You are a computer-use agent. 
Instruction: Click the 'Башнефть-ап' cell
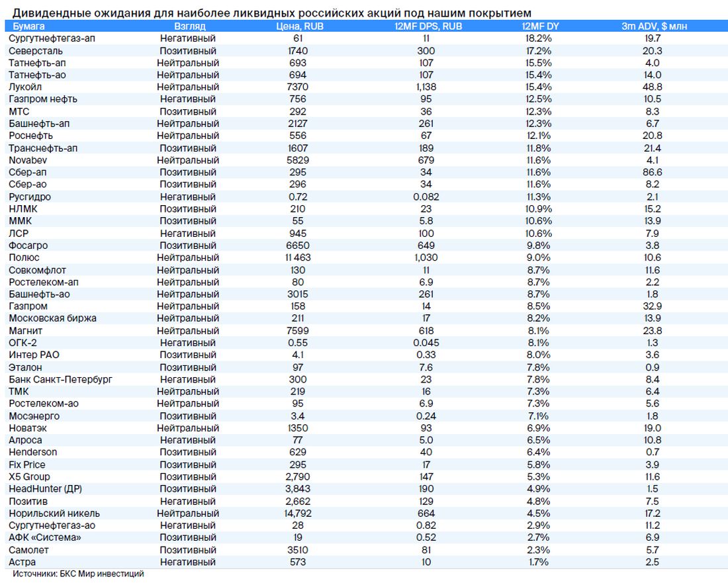click(x=39, y=124)
